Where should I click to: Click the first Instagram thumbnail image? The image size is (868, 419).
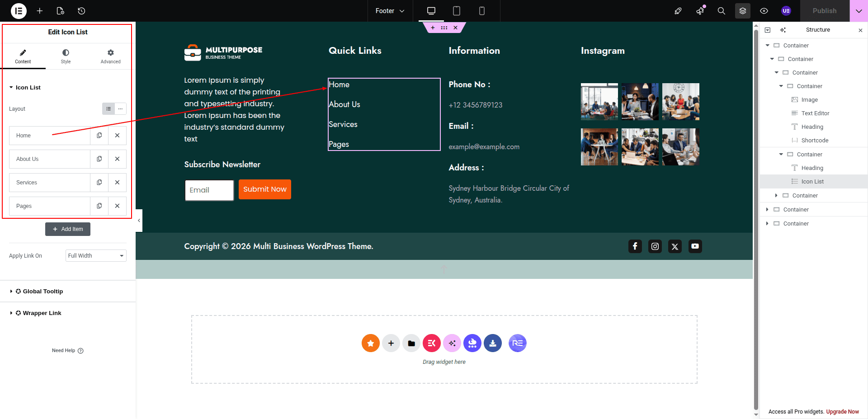599,102
